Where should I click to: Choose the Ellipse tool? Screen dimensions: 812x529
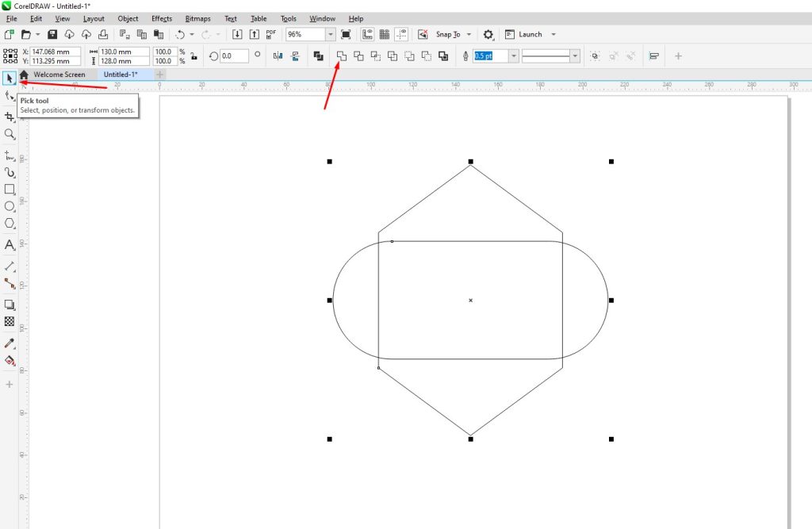coord(10,206)
